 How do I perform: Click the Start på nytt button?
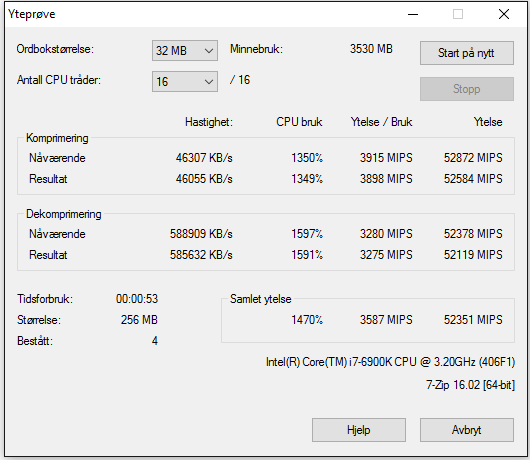coord(467,53)
